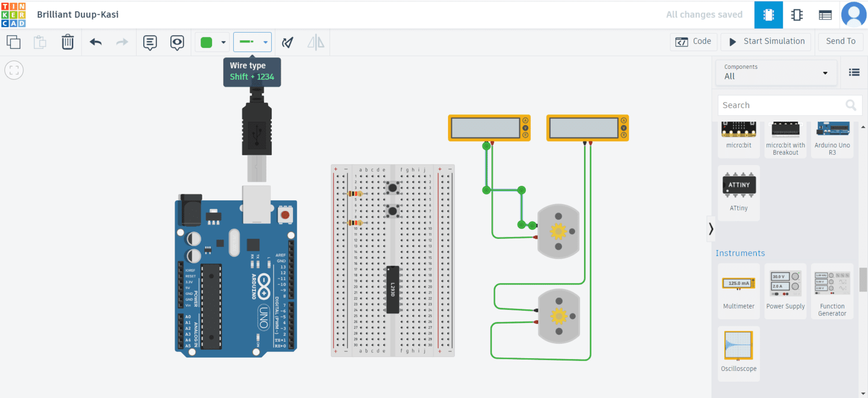Click the upper resistor on breadboard
Screen dimensions: 868x398
click(x=355, y=194)
